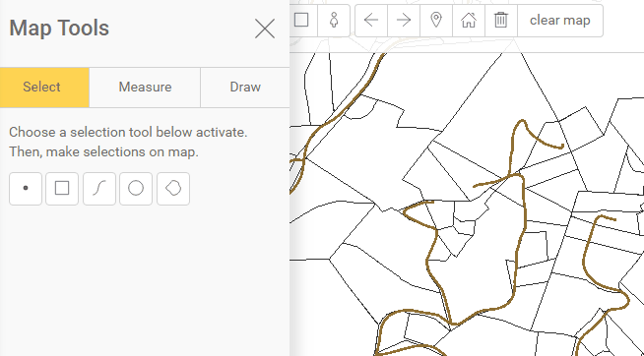Activate the line selection tool

pyautogui.click(x=99, y=189)
